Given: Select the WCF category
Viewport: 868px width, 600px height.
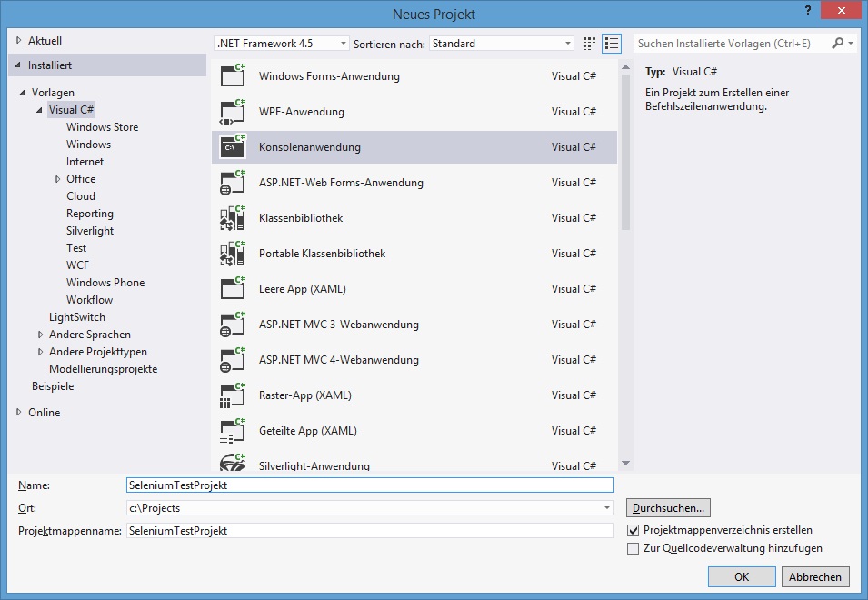Looking at the screenshot, I should tap(77, 265).
